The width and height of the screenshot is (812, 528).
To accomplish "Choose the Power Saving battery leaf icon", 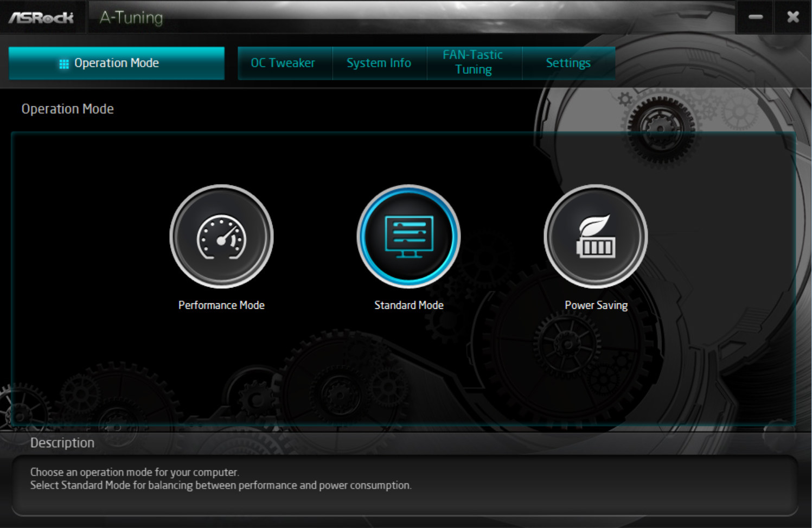I will [596, 236].
